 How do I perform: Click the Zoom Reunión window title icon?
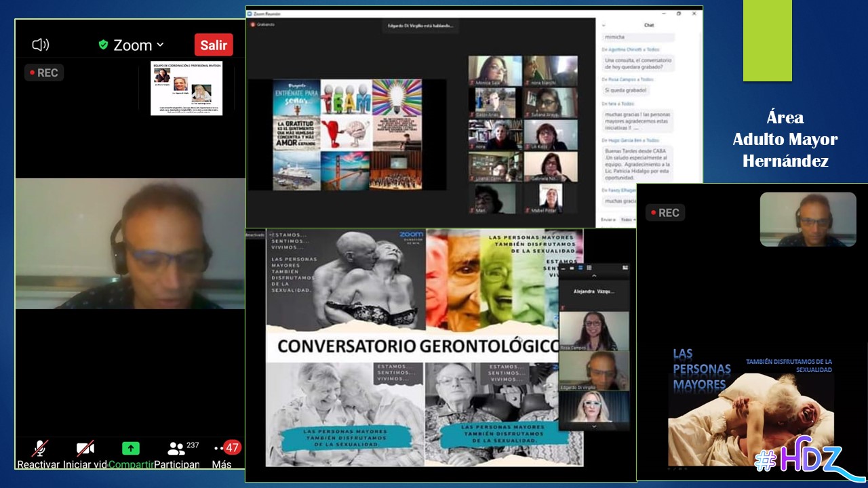[x=250, y=14]
